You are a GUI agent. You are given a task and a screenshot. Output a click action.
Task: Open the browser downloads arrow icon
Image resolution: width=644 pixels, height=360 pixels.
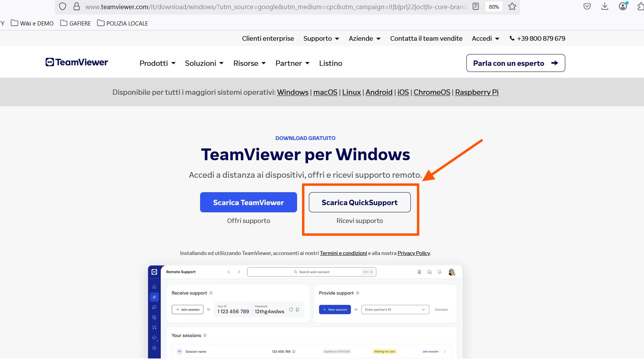[604, 6]
